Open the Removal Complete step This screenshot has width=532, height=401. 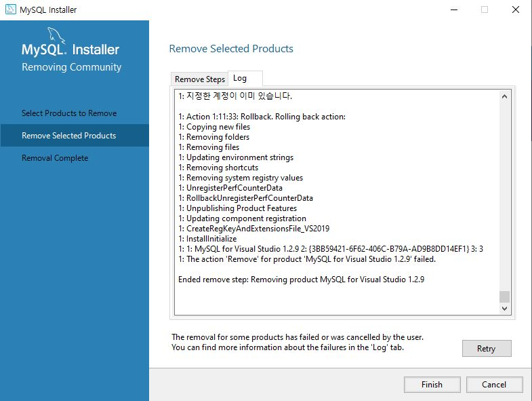coord(55,158)
